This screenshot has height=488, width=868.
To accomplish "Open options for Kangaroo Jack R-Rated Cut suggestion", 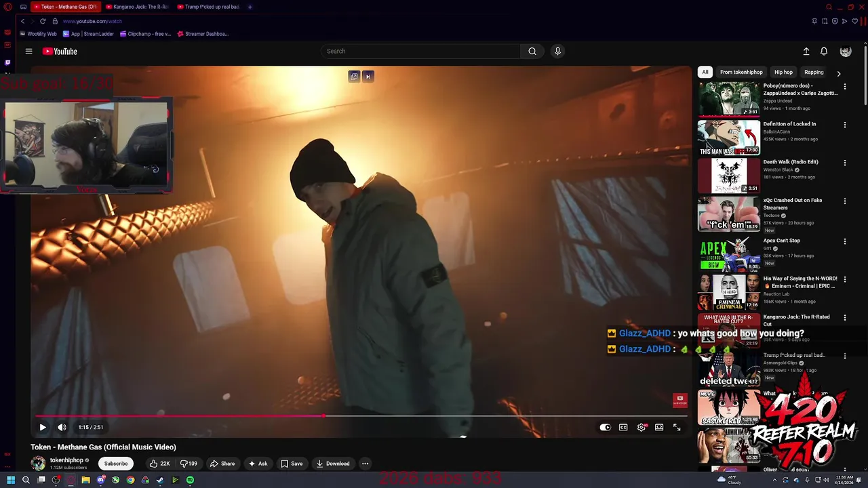I will pyautogui.click(x=845, y=318).
